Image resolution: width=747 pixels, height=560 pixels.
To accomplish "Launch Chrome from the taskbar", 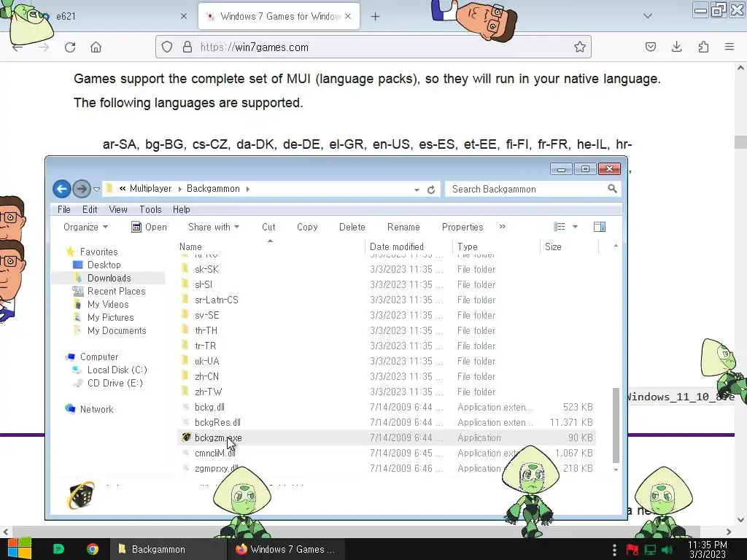I will [x=92, y=549].
